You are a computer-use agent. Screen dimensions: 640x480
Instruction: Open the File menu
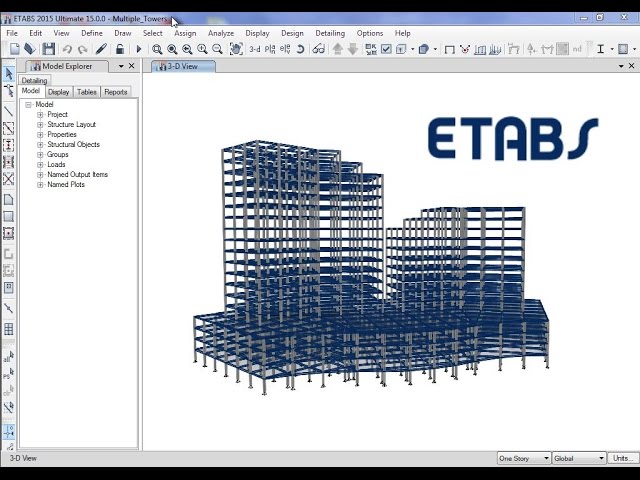tap(12, 33)
